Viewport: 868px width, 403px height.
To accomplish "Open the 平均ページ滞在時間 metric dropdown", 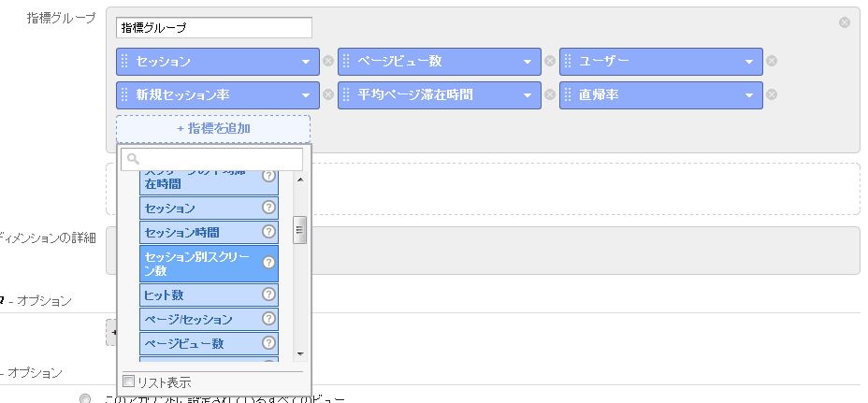I will click(x=527, y=95).
